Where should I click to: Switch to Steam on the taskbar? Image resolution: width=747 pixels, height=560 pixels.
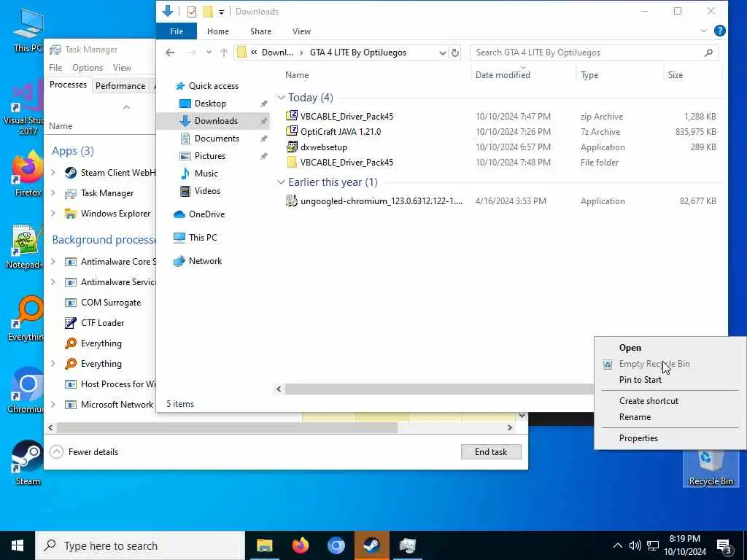(371, 545)
